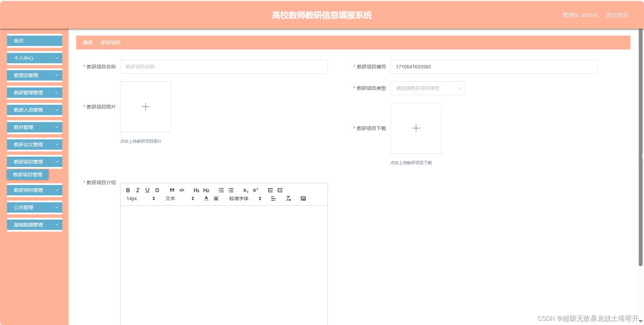Select the 教研项目管理 submenu item
Screen dimensions: 644x325
tap(28, 175)
